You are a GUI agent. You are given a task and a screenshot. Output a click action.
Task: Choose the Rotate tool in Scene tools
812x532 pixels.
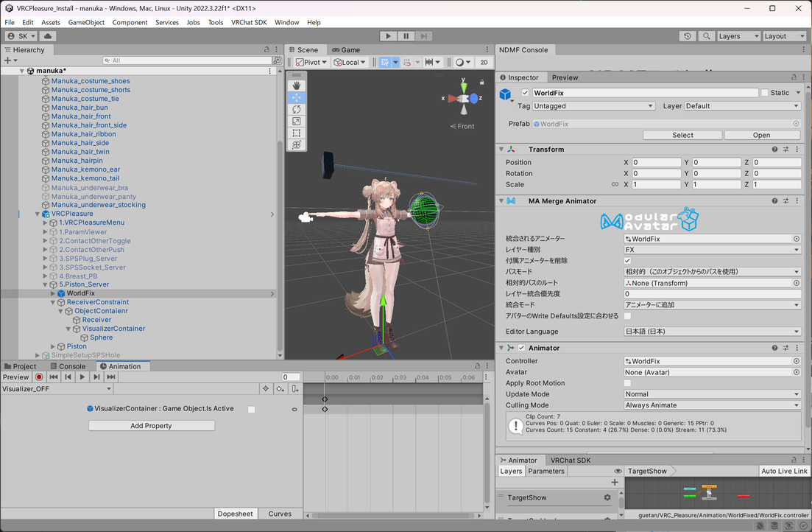coord(296,109)
